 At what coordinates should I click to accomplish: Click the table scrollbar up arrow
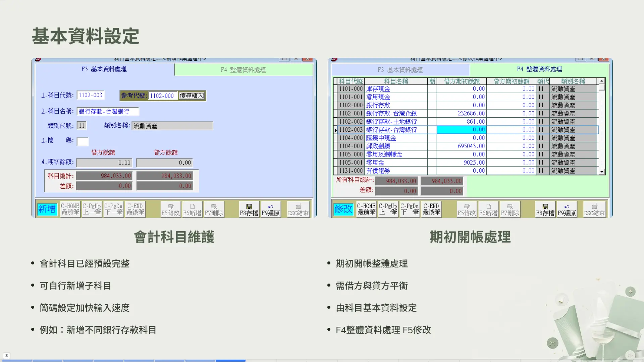pyautogui.click(x=602, y=81)
